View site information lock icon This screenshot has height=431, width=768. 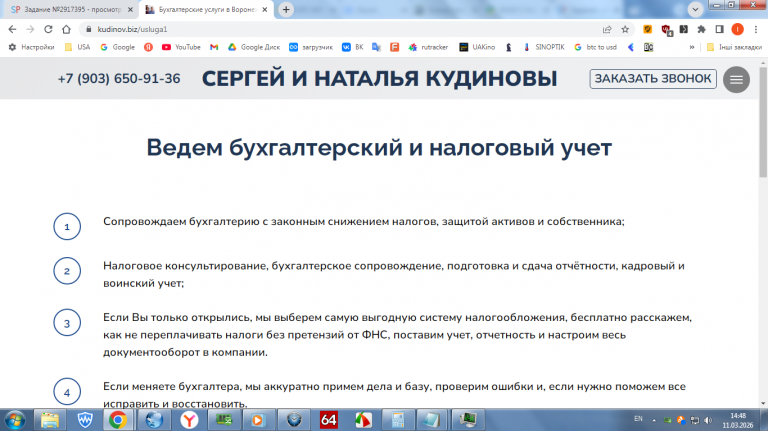pyautogui.click(x=89, y=29)
